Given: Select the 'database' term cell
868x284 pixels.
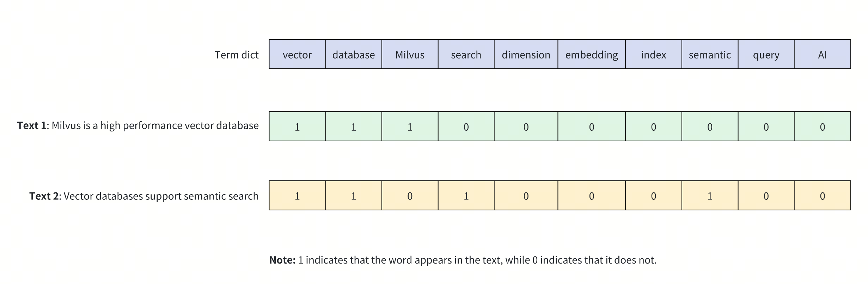Looking at the screenshot, I should [x=354, y=55].
